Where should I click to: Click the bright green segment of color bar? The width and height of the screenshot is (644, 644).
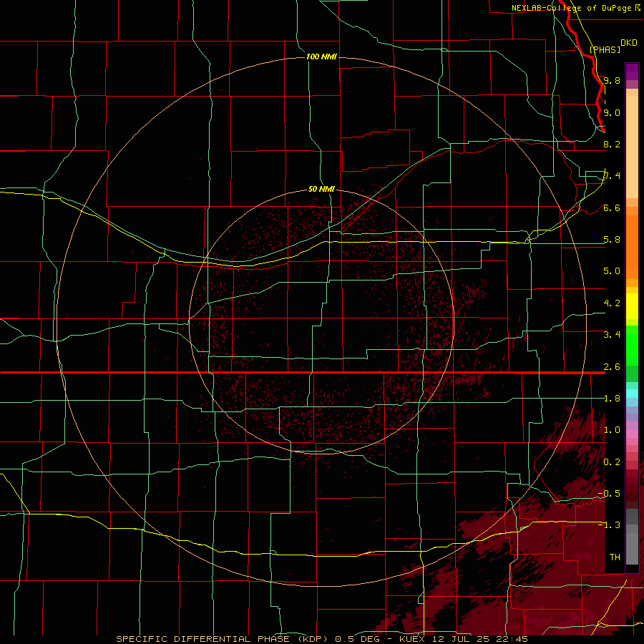tap(632, 346)
